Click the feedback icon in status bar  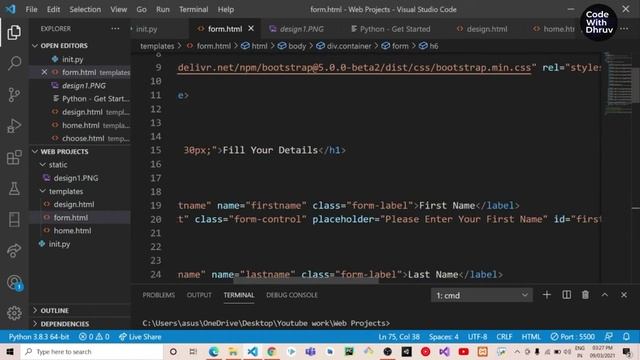point(608,337)
